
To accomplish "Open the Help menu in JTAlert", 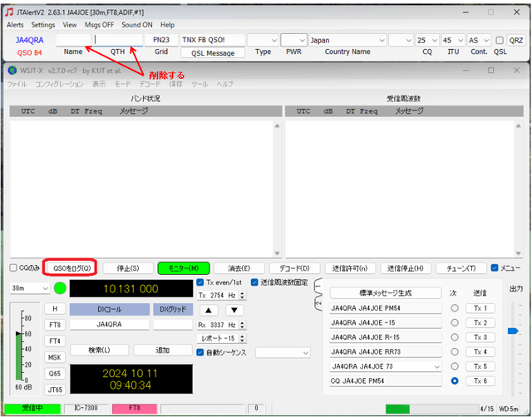I will (x=167, y=25).
